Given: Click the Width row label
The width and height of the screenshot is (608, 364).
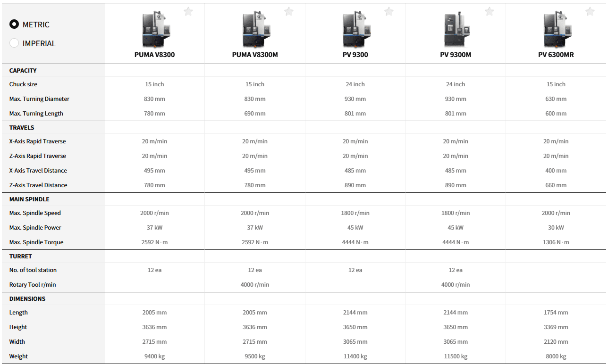Looking at the screenshot, I should tap(17, 342).
